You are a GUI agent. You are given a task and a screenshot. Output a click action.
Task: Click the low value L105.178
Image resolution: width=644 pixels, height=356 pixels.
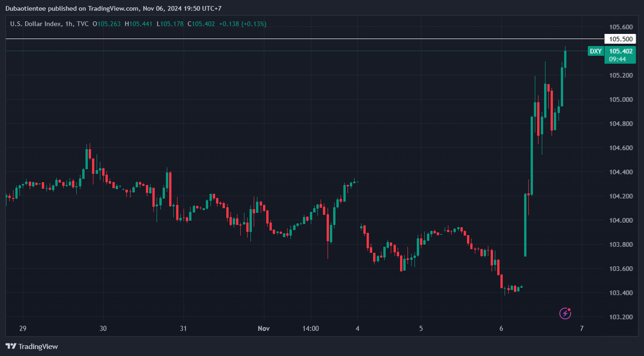click(x=170, y=24)
